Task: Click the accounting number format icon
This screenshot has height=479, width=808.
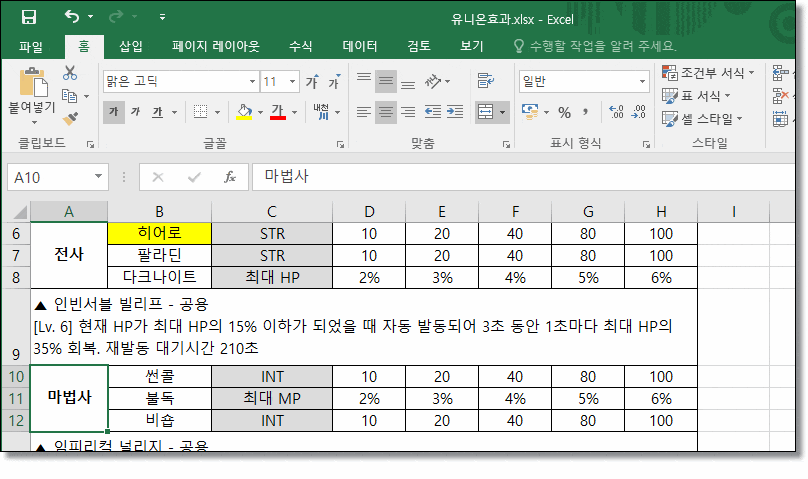Action: (x=530, y=112)
